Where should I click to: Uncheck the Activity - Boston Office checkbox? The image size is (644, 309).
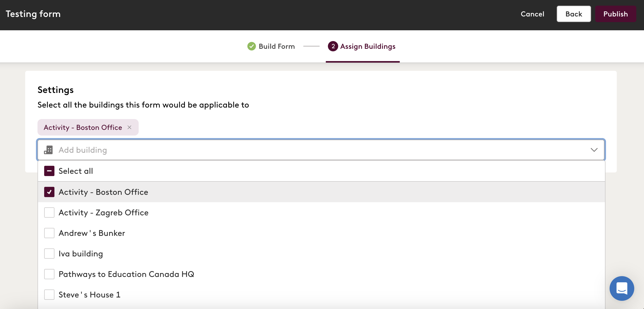[x=49, y=192]
